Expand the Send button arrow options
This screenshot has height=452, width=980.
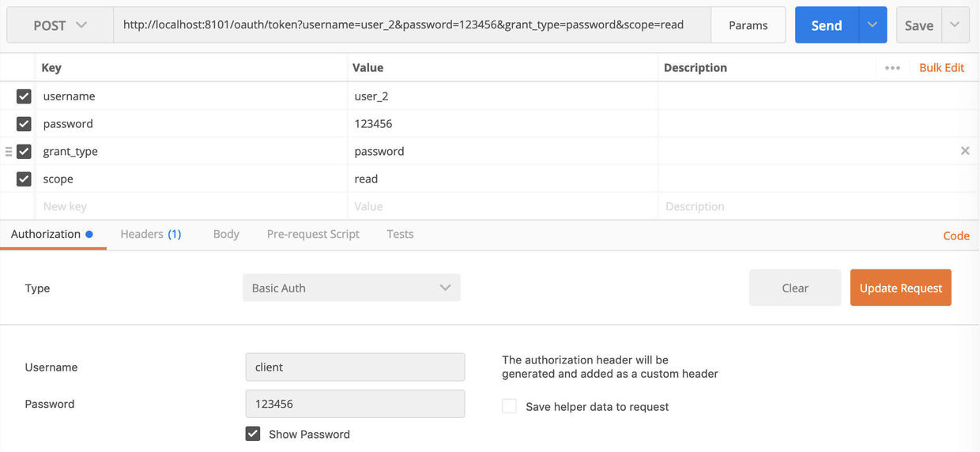click(x=873, y=25)
